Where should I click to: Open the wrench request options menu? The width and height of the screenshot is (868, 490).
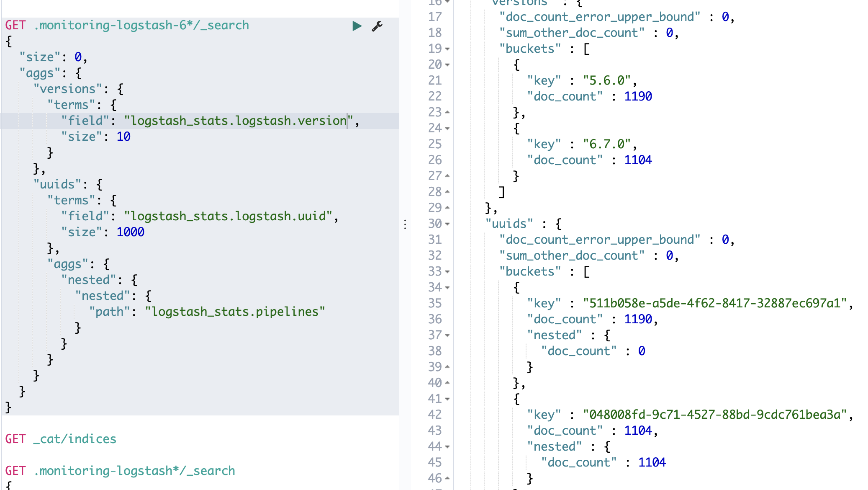tap(377, 26)
